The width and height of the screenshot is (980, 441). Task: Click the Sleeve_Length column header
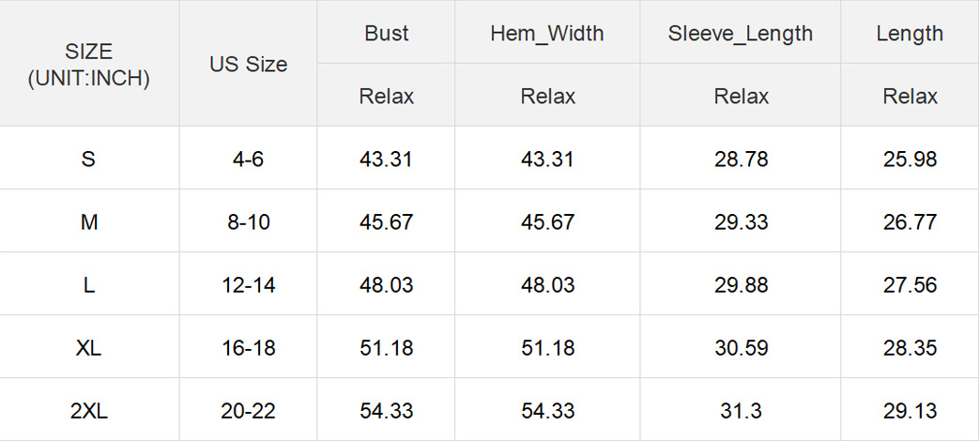pos(741,34)
